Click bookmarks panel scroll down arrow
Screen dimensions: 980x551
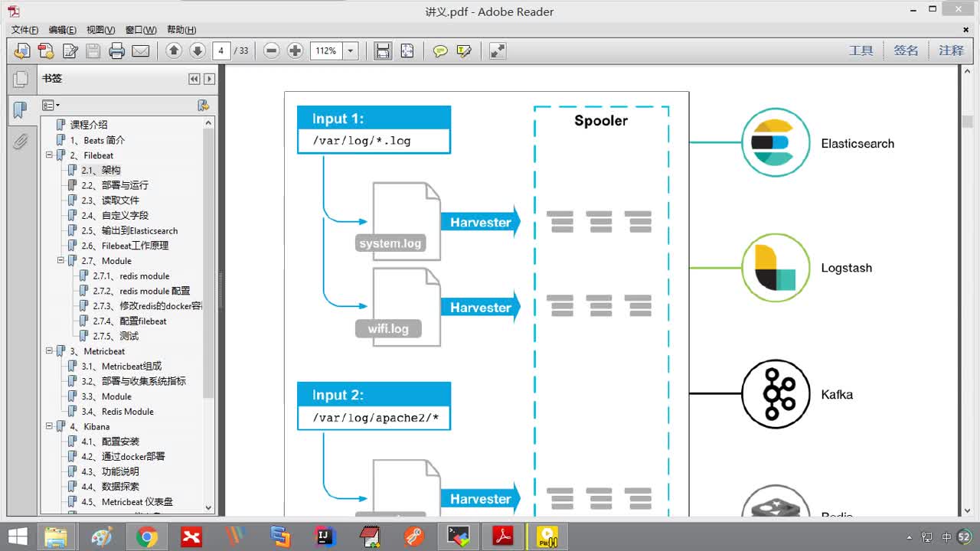pos(209,507)
